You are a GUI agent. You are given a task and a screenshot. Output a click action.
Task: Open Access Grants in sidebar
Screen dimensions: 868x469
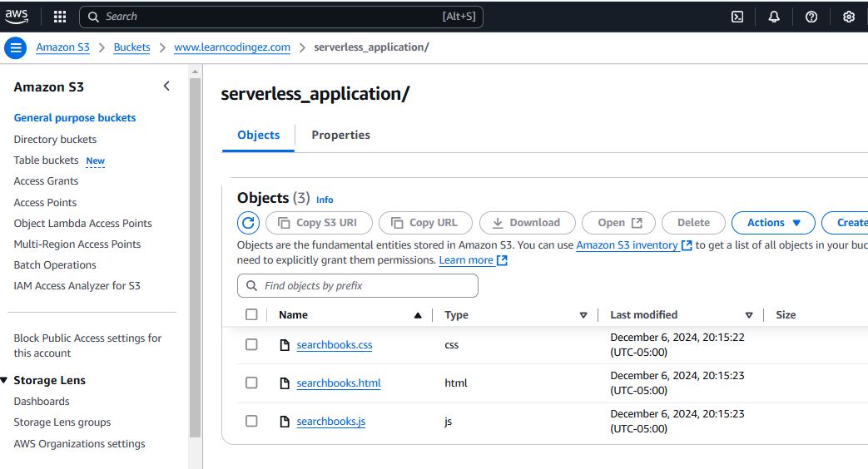46,180
